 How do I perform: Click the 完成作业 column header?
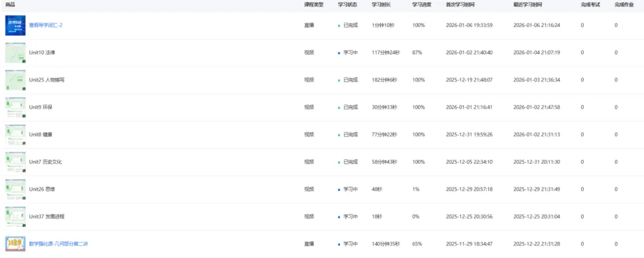point(624,5)
